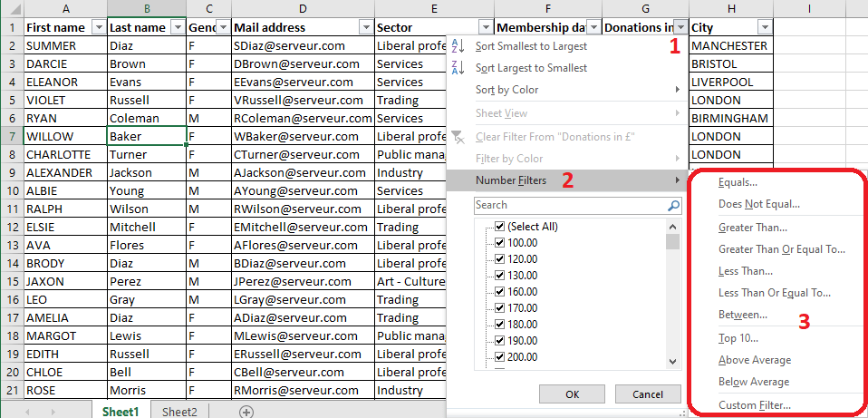Choose Greater Than... number filter
Viewport: 868px width, 418px height.
[752, 228]
